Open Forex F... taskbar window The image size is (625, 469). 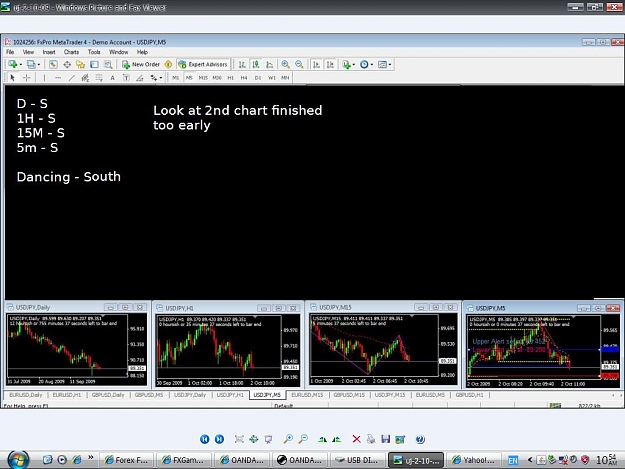pos(126,460)
